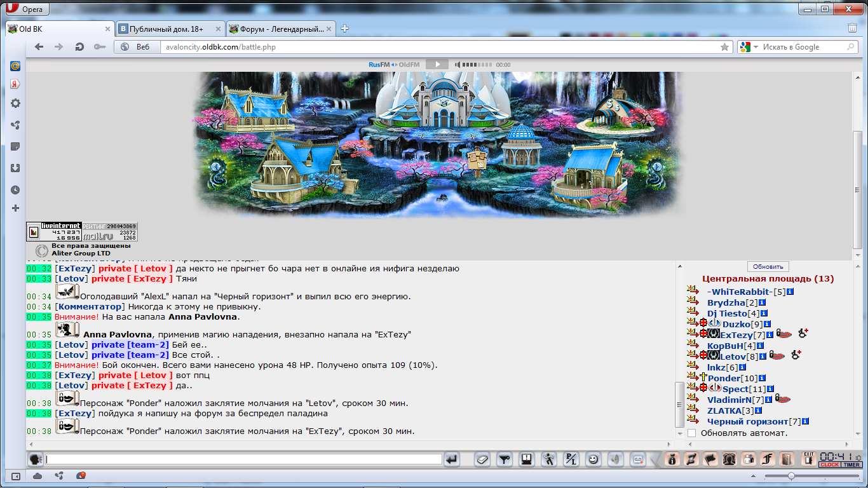Open Opera Link sync icon in status bar
Screen dimensions: 868x488
[x=59, y=475]
